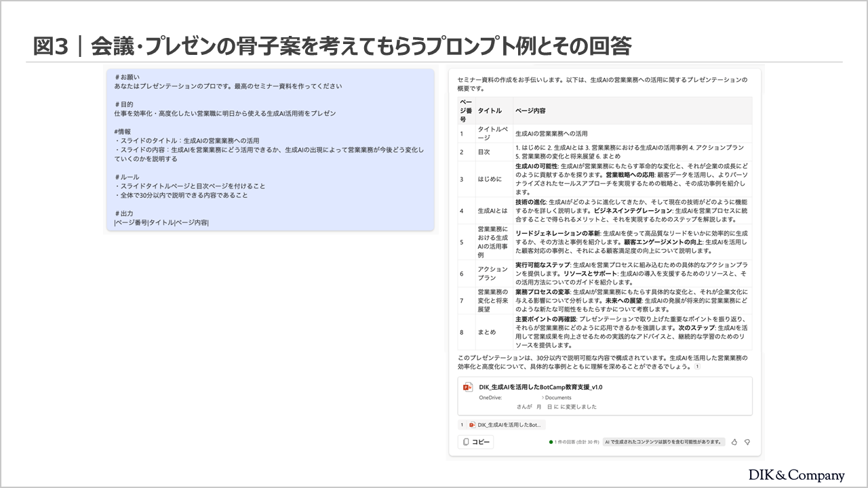
Task: Click the bold '業務プロセスの変革' text in row 7
Action: click(542, 292)
